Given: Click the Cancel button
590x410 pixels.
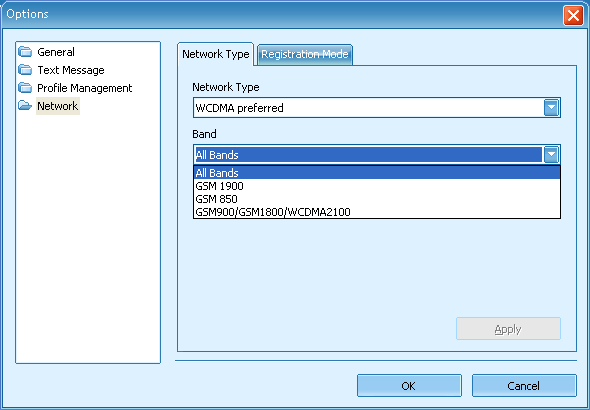Looking at the screenshot, I should pos(524,386).
